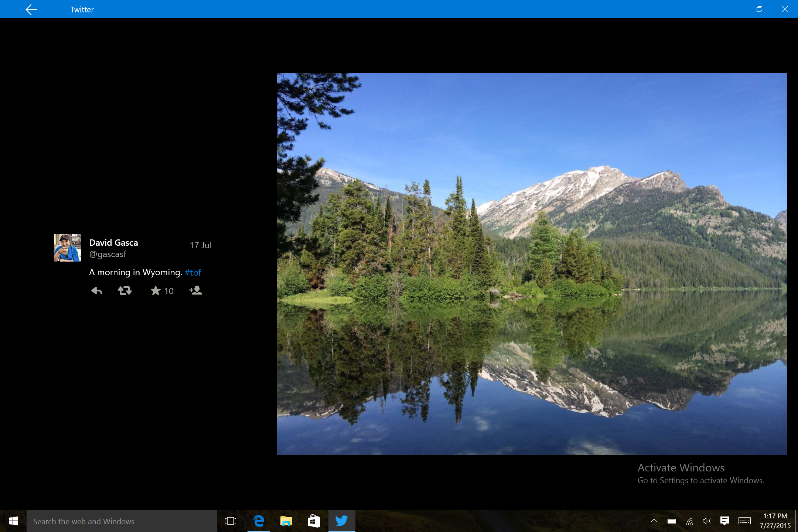
Task: Open David Gasca's profile picture
Action: coord(68,248)
